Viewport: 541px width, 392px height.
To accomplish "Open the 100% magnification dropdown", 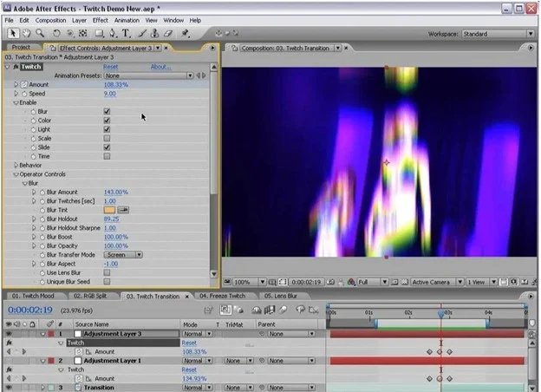I will click(x=249, y=282).
